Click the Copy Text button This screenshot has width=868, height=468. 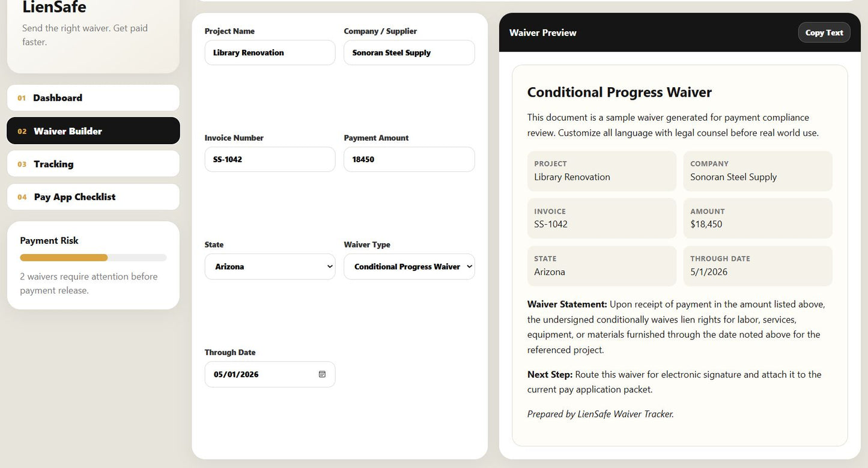point(824,32)
